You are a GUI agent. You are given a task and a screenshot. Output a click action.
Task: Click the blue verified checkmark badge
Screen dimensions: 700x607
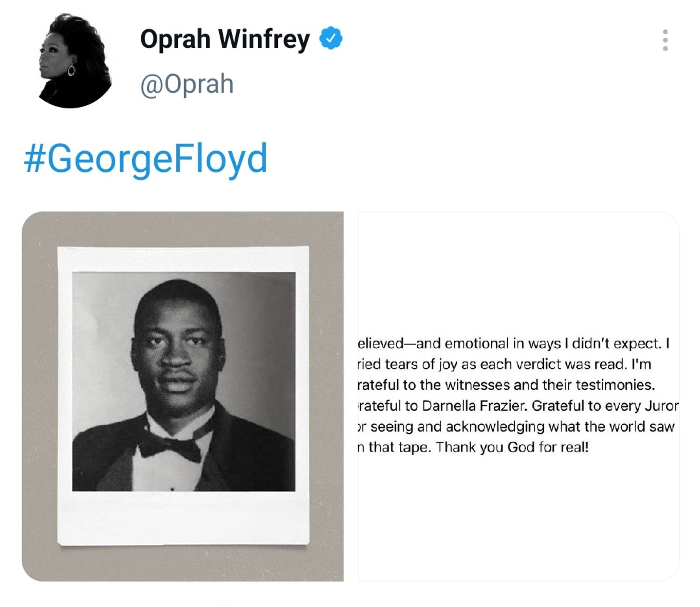click(x=330, y=38)
